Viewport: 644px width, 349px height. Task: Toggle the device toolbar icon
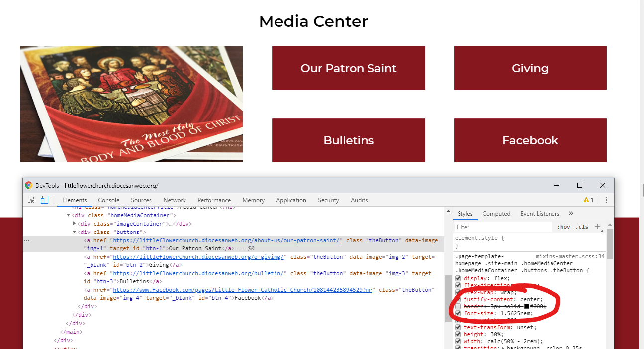(x=44, y=200)
